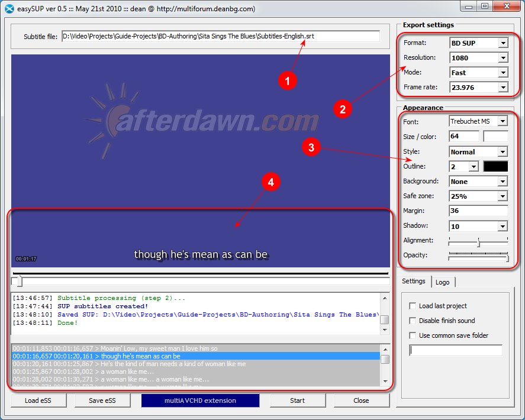Viewport: 525px width, 420px height.
Task: Switch to the Settings tab
Action: click(x=414, y=281)
